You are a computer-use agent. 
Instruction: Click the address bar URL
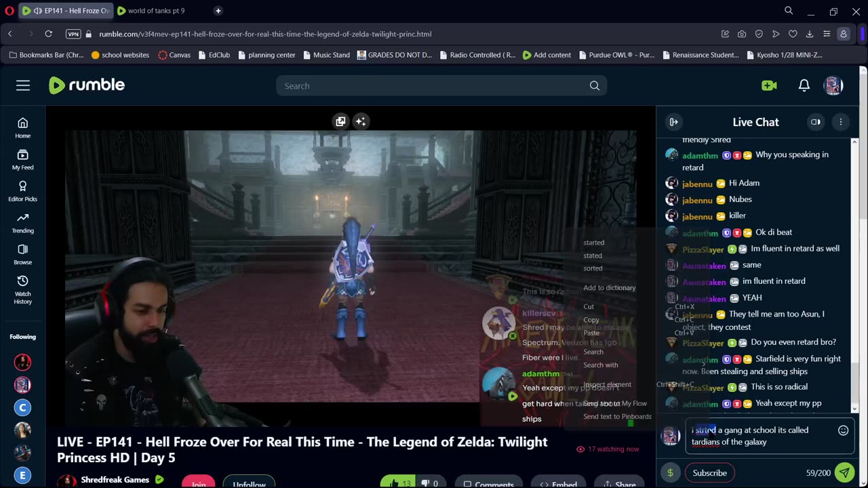coord(265,34)
